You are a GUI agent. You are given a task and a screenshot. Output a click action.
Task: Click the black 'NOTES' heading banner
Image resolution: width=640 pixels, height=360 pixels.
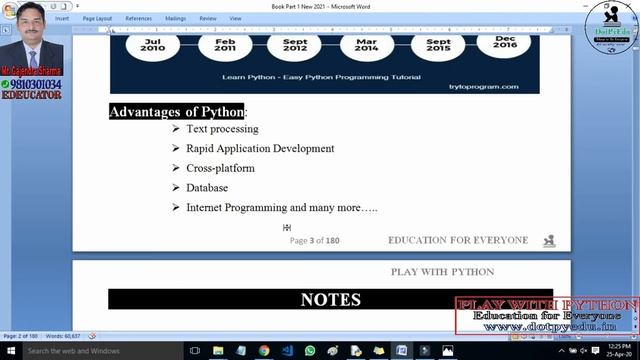tap(331, 299)
